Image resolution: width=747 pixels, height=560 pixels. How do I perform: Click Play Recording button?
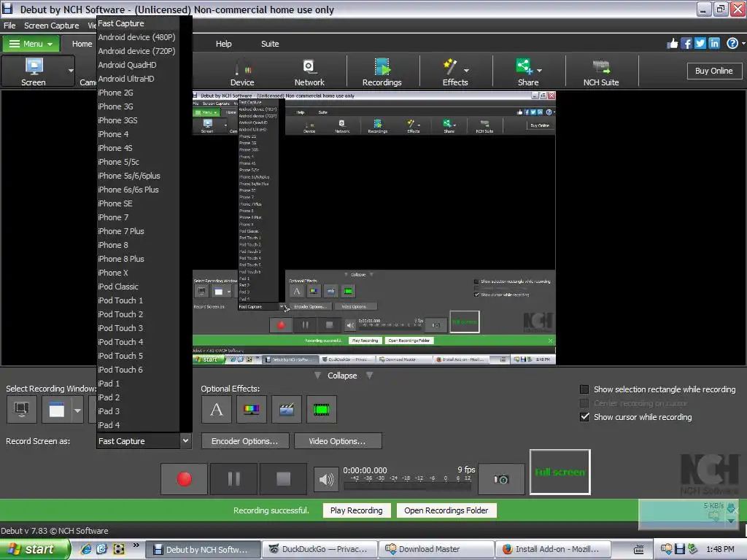pyautogui.click(x=356, y=510)
